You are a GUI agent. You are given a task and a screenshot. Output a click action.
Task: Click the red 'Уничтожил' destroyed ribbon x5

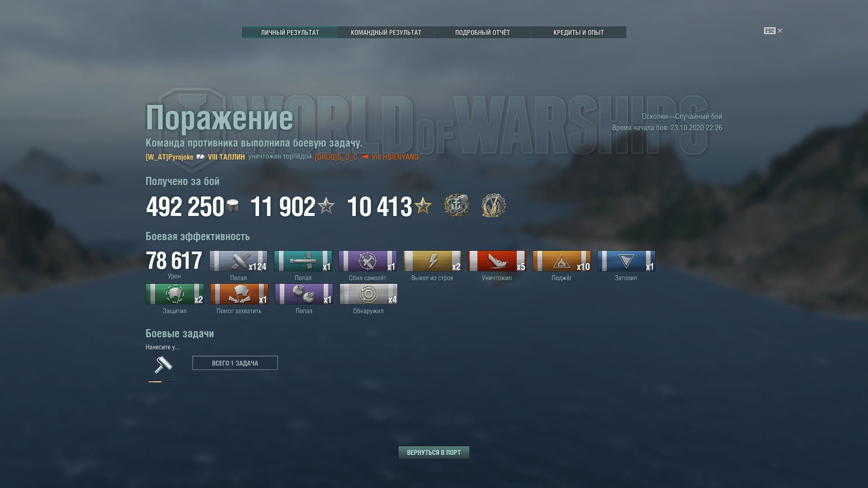point(497,261)
